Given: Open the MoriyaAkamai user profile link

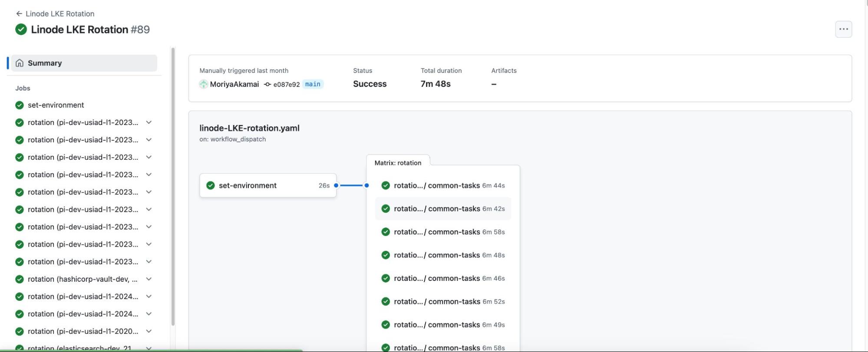Looking at the screenshot, I should pyautogui.click(x=234, y=84).
